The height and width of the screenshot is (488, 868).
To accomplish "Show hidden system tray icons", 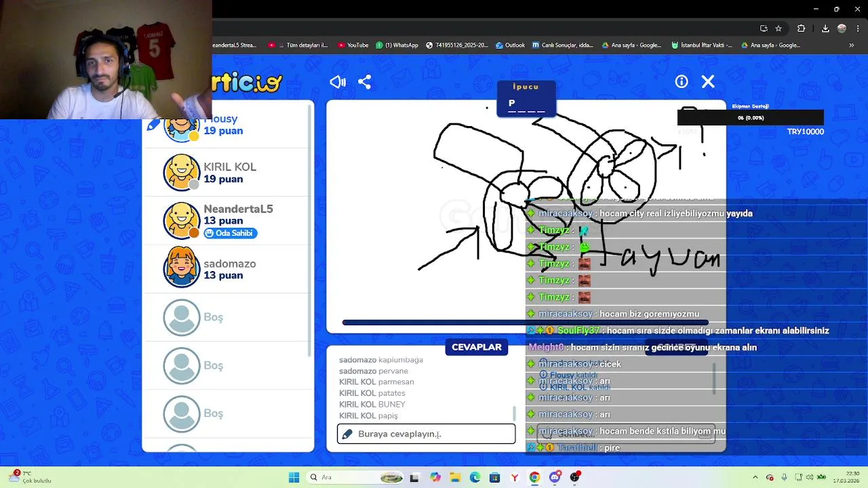I will [x=755, y=477].
